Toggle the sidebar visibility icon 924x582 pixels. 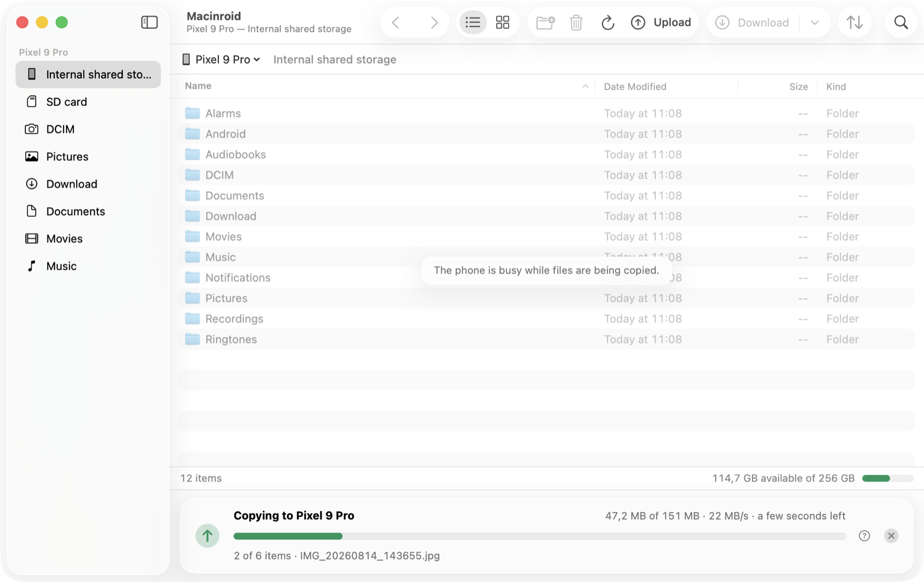point(149,23)
